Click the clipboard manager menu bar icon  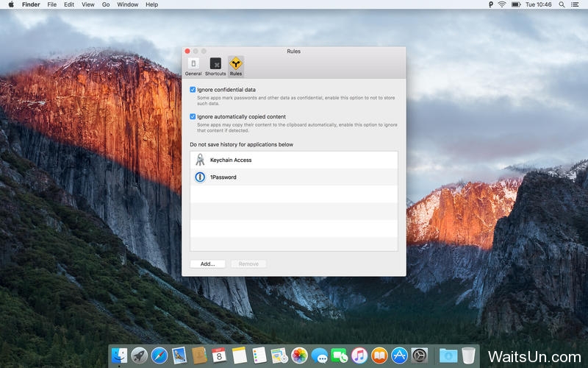click(490, 4)
